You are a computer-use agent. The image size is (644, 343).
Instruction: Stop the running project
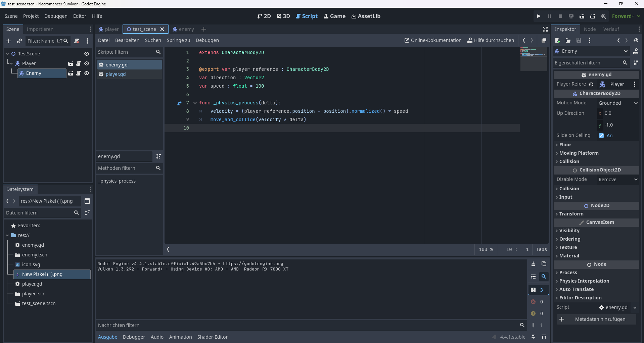560,16
